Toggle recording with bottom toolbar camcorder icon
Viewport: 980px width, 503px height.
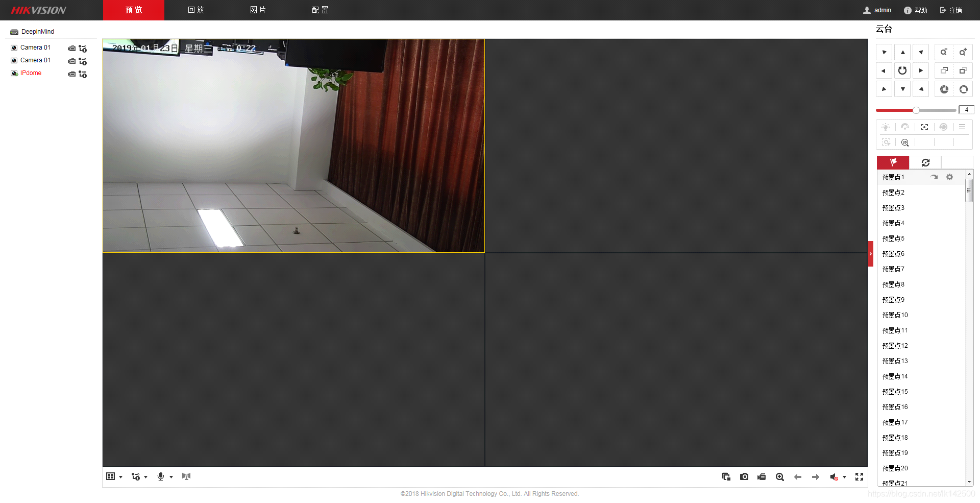click(x=762, y=476)
